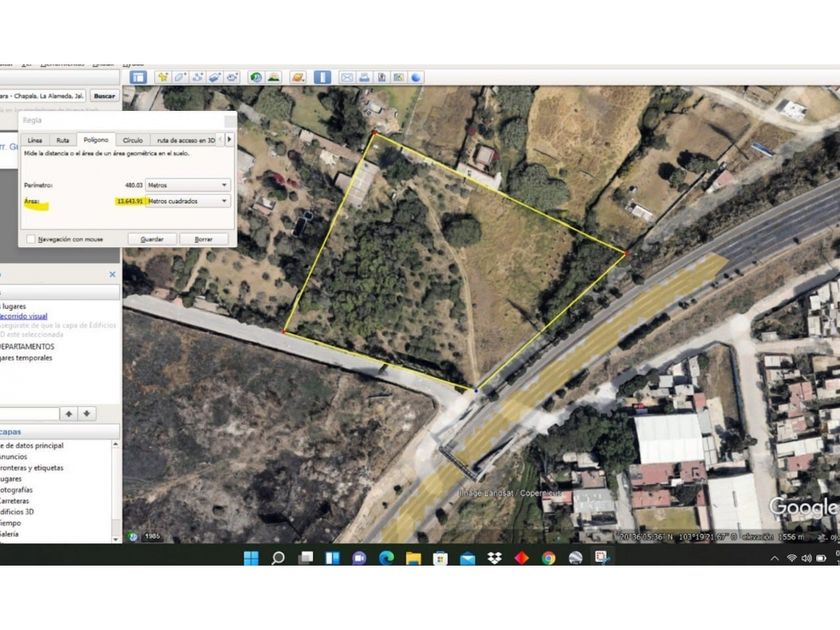
Task: Show historical imagery with the clock icon
Action: tap(256, 77)
